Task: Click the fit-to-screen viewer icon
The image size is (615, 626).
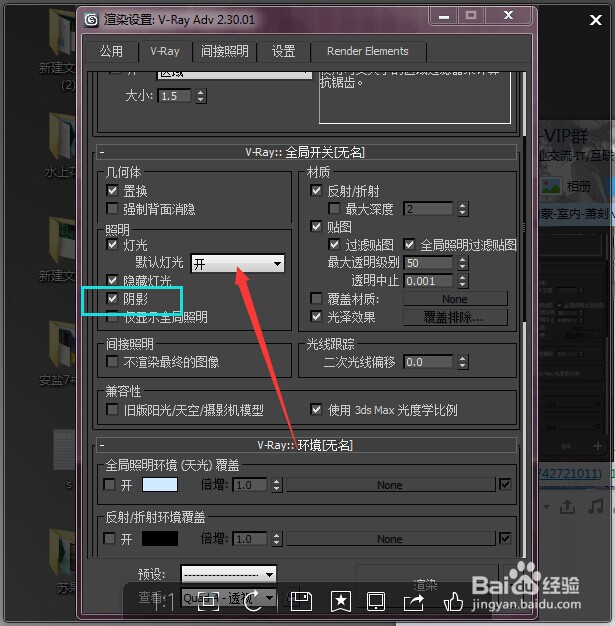Action: tap(208, 602)
